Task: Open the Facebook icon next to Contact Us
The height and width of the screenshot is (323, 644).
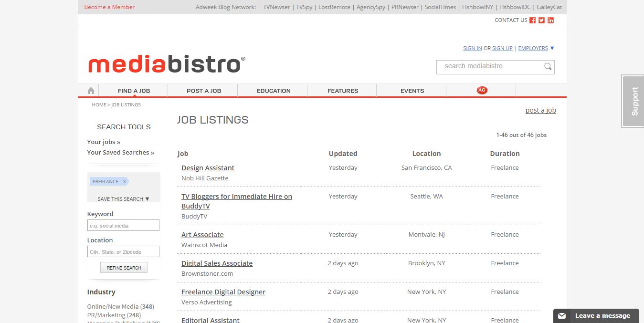Action: point(533,20)
